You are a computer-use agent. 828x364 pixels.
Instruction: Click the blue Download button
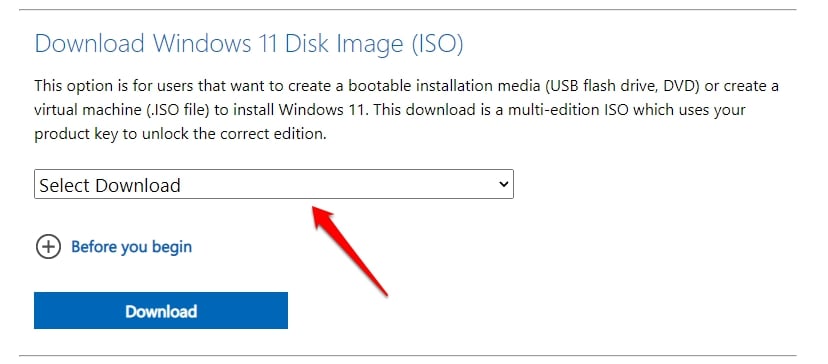point(161,311)
